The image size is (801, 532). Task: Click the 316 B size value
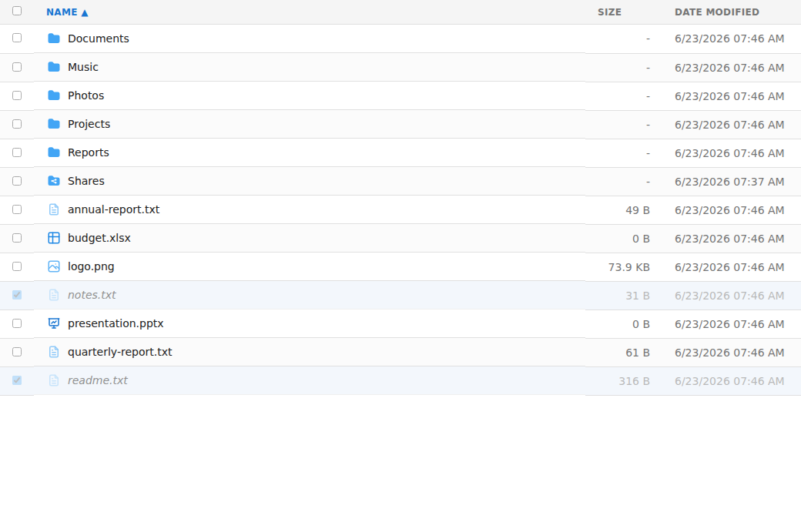click(634, 381)
